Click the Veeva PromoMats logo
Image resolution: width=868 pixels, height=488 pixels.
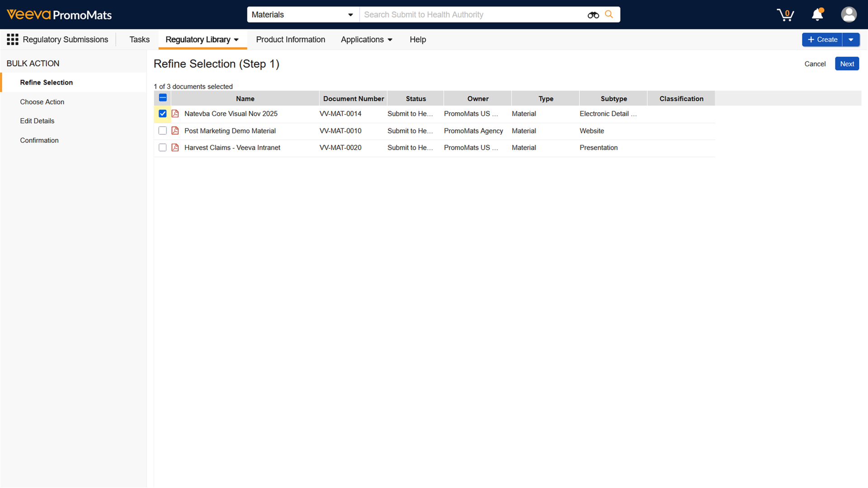pyautogui.click(x=59, y=14)
